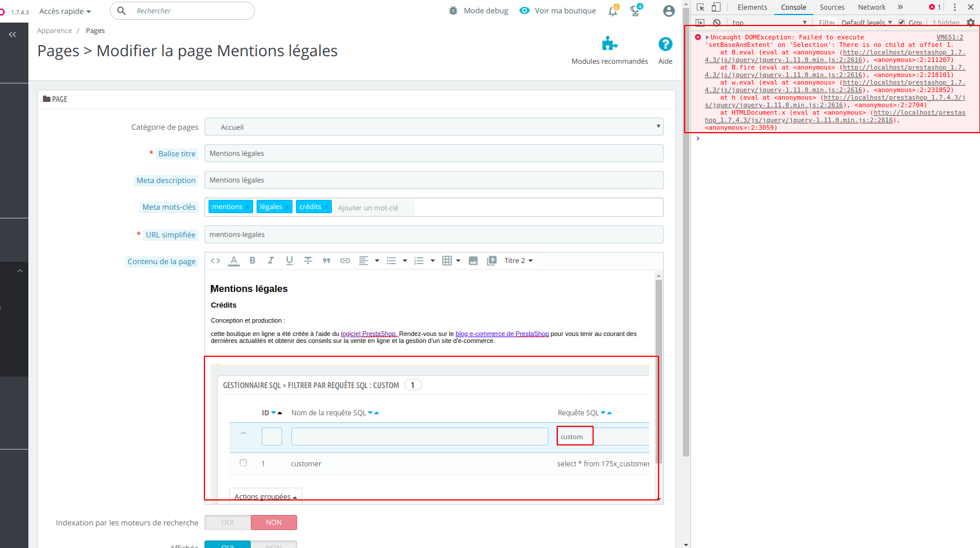Sort ID column ascending
The height and width of the screenshot is (548, 980).
click(x=280, y=413)
